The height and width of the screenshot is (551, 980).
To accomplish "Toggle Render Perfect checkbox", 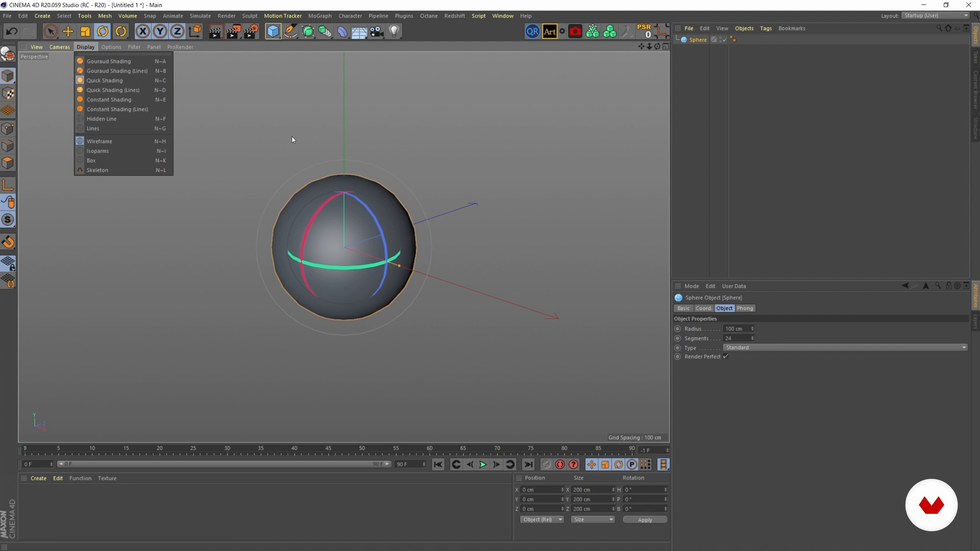I will click(x=725, y=357).
